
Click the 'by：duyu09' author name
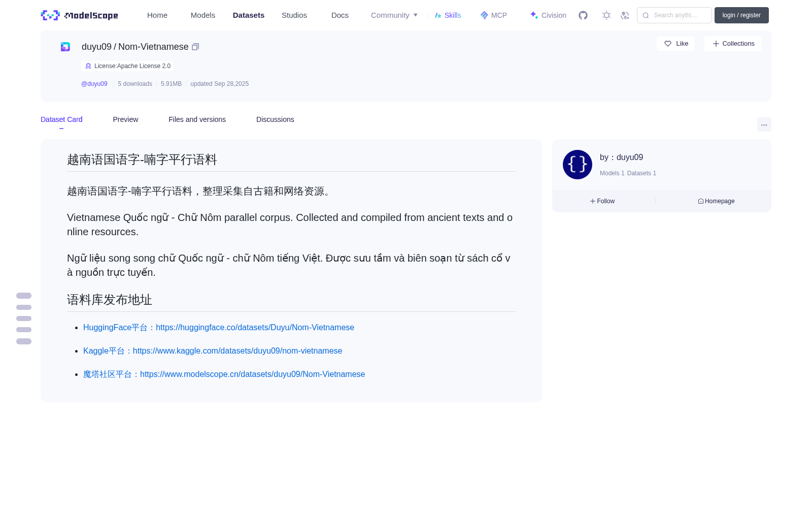pos(621,157)
